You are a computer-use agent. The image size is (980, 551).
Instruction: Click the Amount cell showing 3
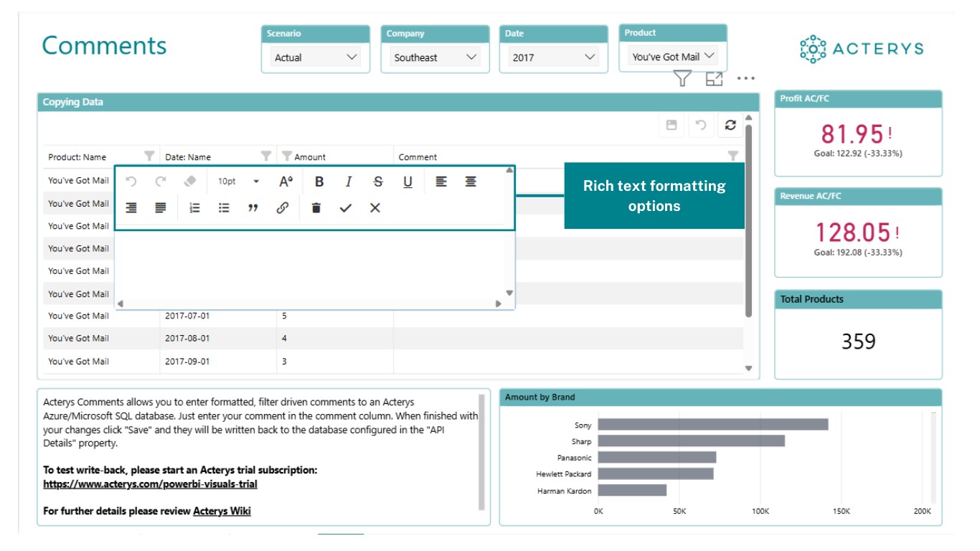(335, 361)
